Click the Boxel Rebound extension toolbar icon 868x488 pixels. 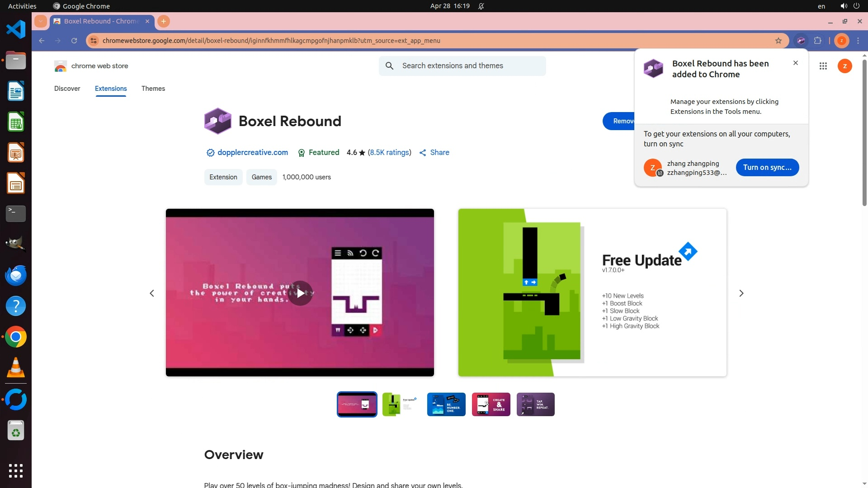[801, 41]
